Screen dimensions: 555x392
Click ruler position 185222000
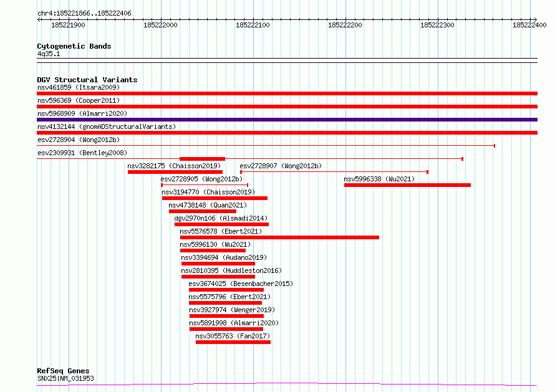point(160,25)
